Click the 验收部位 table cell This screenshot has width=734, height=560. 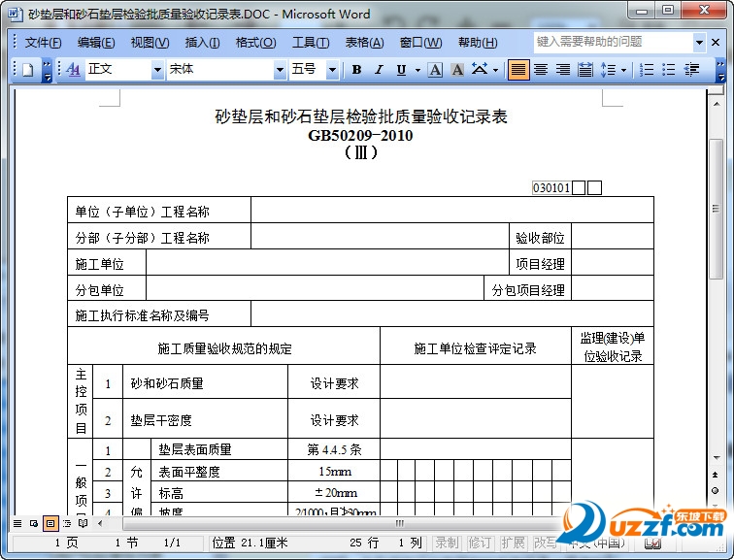click(540, 238)
